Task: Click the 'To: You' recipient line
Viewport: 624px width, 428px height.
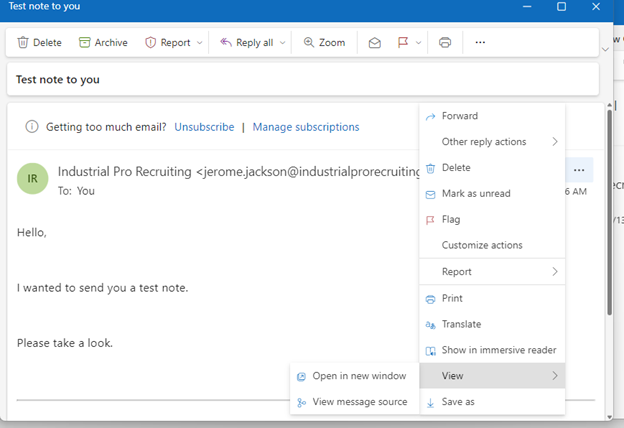Action: (76, 191)
